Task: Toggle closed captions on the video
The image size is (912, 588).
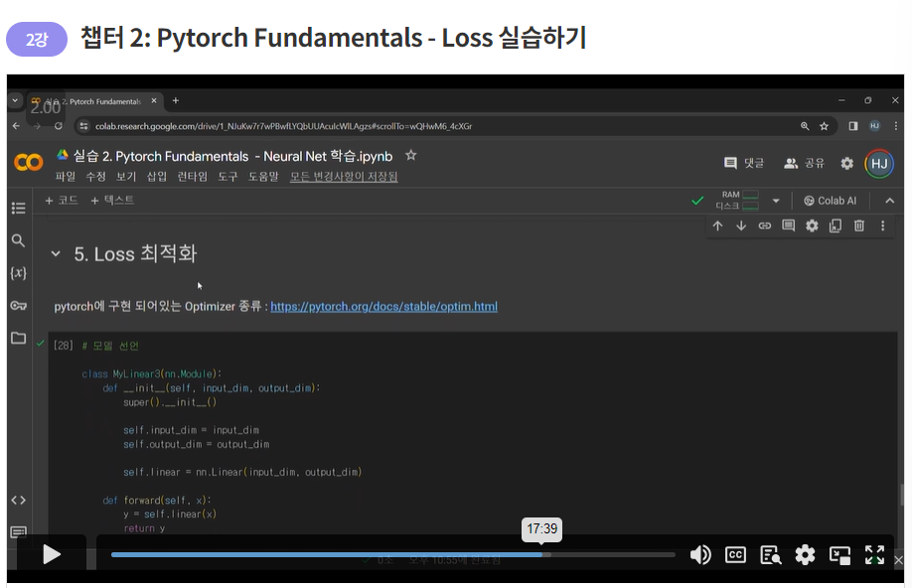Action: click(735, 555)
